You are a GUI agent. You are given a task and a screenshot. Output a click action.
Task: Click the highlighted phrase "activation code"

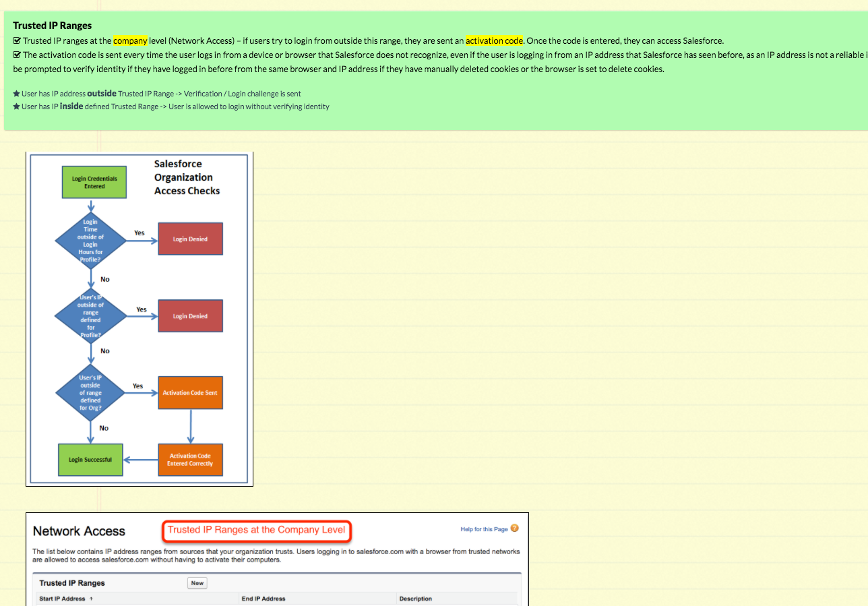coord(495,40)
